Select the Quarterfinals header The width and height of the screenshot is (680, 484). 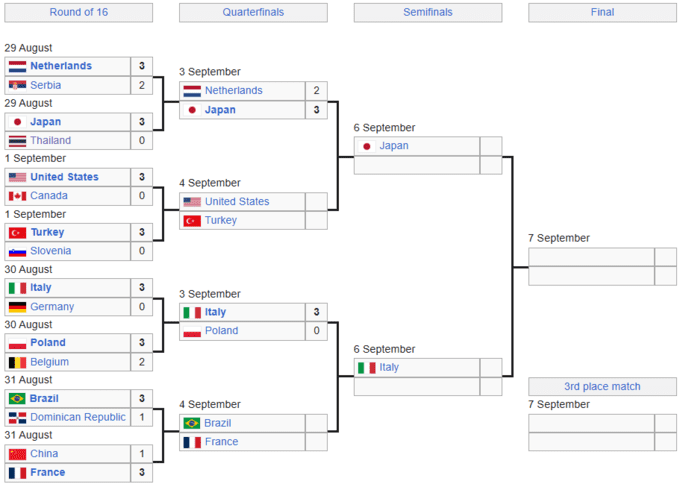click(253, 12)
